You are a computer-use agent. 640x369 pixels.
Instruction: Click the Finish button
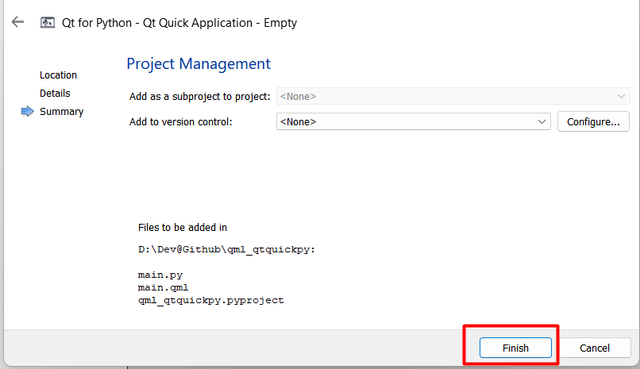(x=515, y=348)
